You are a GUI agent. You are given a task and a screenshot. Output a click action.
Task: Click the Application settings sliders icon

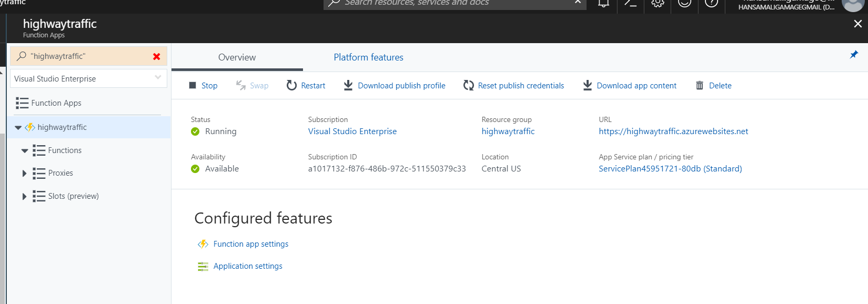203,267
